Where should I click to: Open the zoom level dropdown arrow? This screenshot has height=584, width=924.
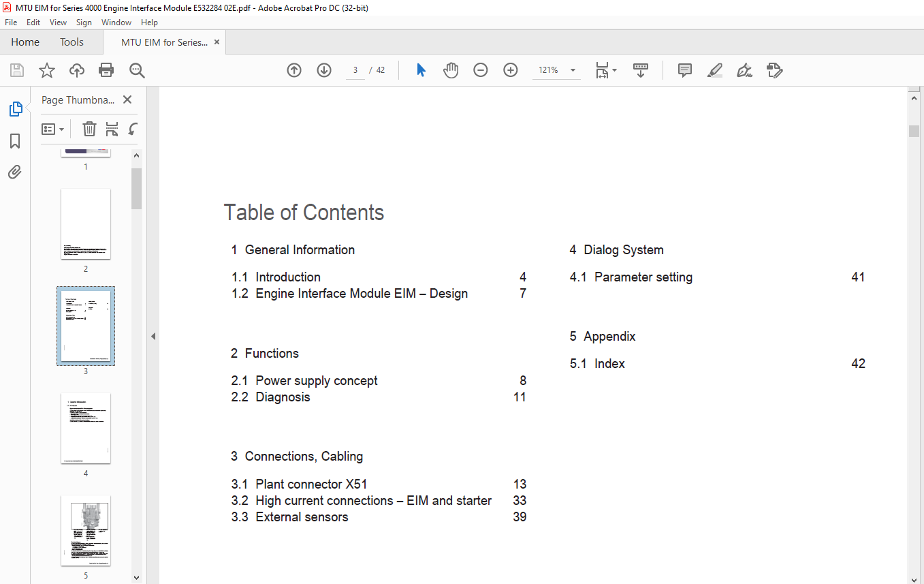(573, 70)
